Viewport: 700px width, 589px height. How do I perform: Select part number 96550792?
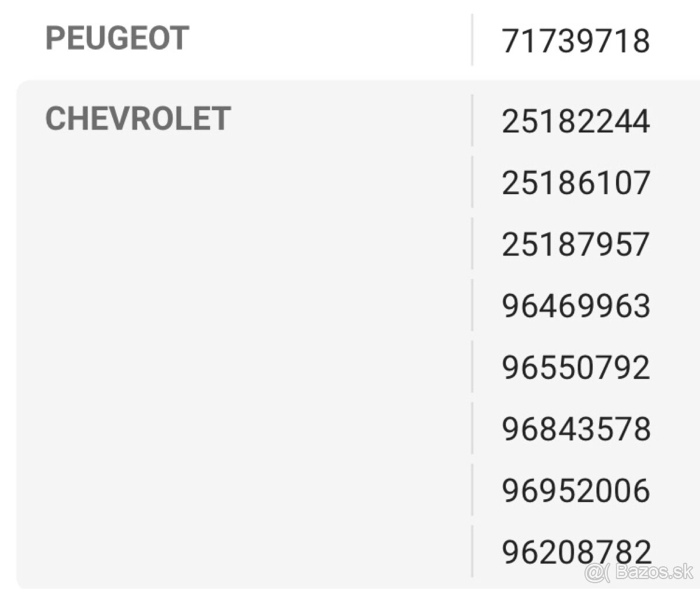(x=575, y=367)
